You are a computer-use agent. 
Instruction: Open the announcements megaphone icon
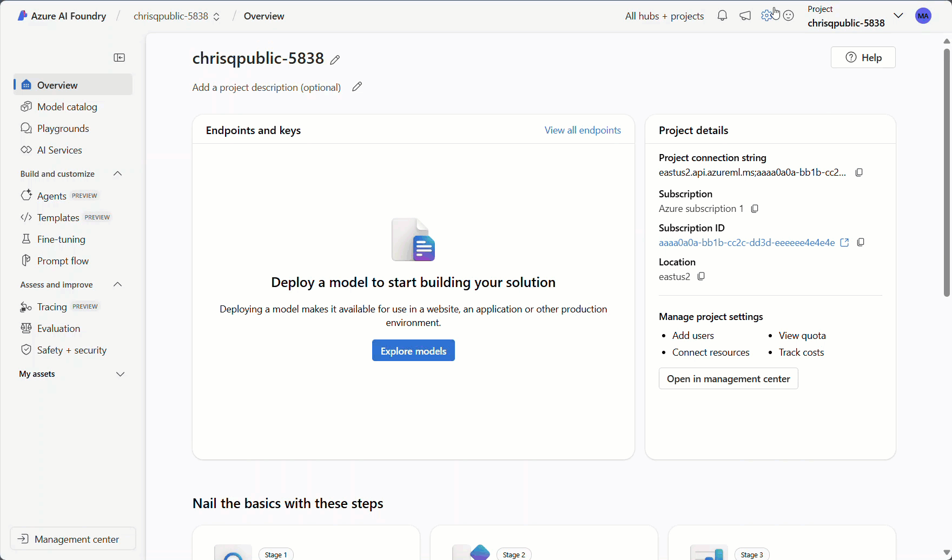[745, 16]
